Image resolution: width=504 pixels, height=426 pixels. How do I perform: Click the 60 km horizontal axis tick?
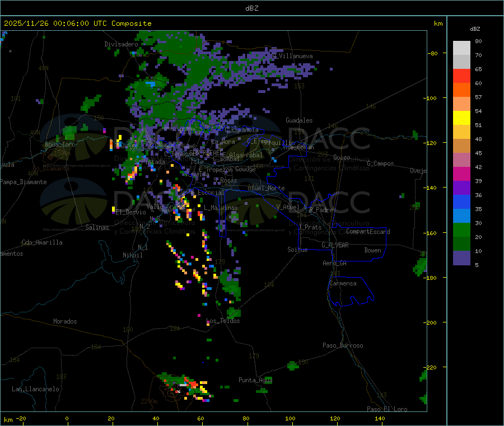(x=200, y=418)
